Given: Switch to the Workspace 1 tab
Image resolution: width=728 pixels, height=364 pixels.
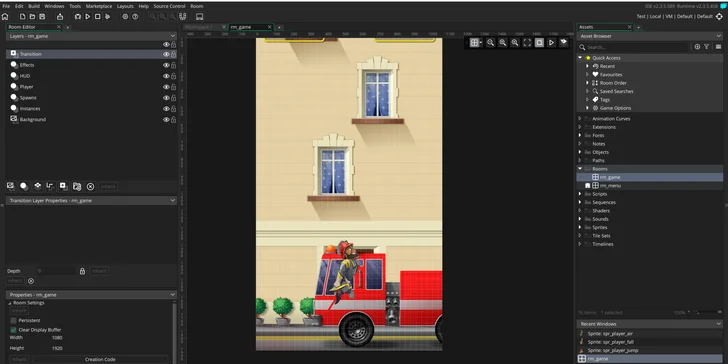Looking at the screenshot, I should coord(198,27).
